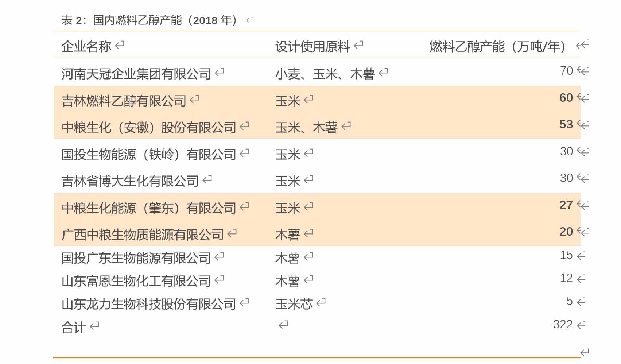Click the table title 表 2：国内燃料乙醇产能（2018 年）
This screenshot has width=621, height=364.
point(149,20)
